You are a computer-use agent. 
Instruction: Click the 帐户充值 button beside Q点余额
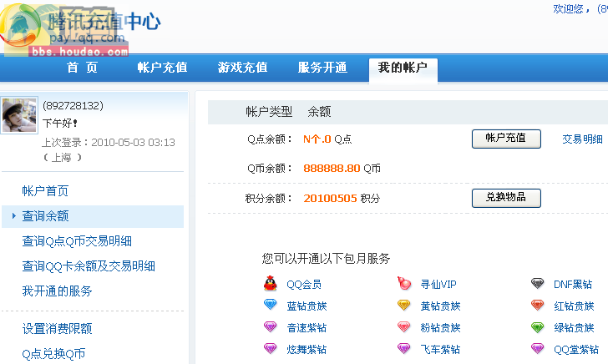point(506,139)
